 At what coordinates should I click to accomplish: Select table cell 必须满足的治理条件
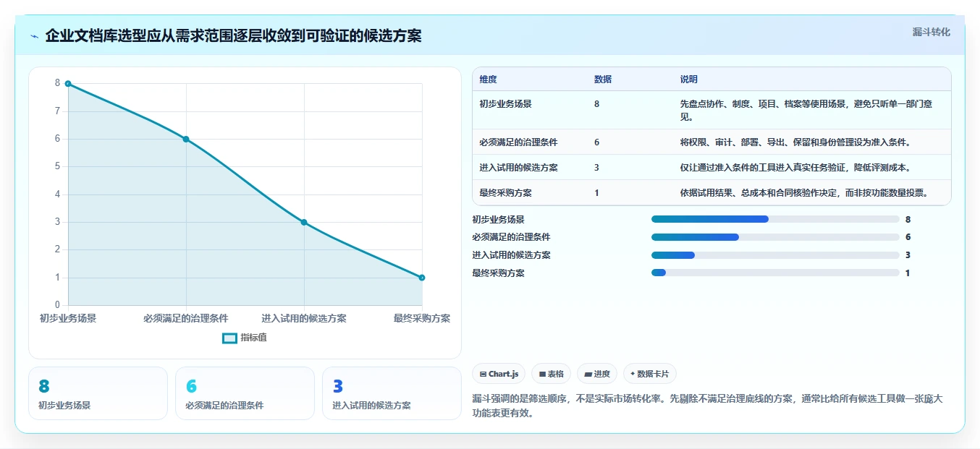[518, 142]
